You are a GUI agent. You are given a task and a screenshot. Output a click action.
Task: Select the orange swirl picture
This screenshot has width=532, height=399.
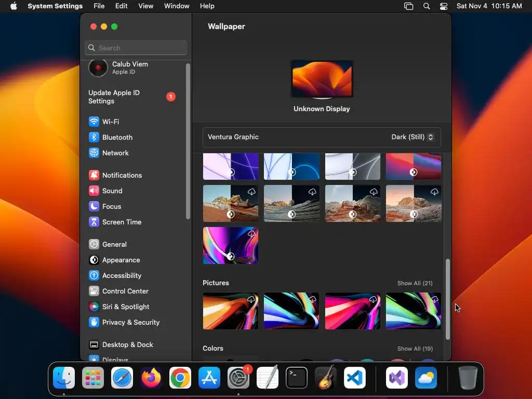point(230,311)
